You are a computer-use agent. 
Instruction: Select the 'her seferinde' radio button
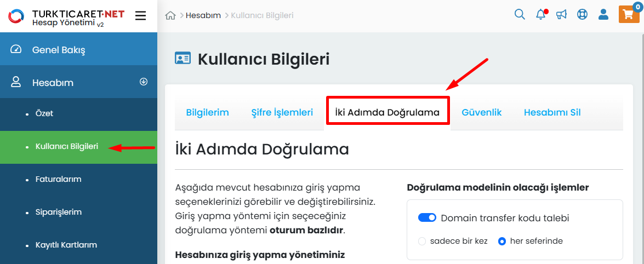(502, 241)
